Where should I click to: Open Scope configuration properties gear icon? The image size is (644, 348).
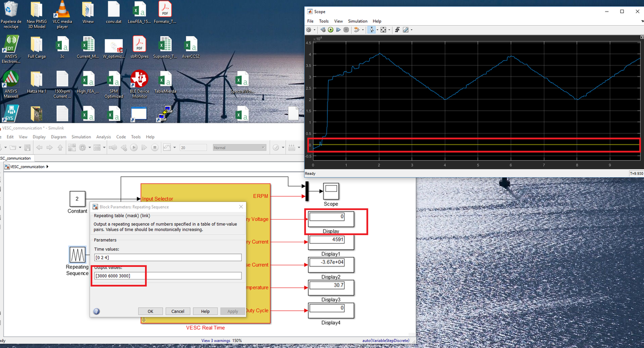point(309,30)
